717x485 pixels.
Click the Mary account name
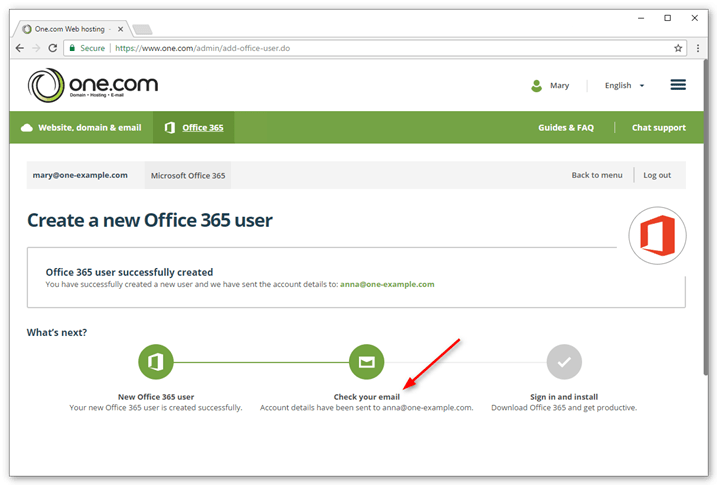tap(559, 85)
